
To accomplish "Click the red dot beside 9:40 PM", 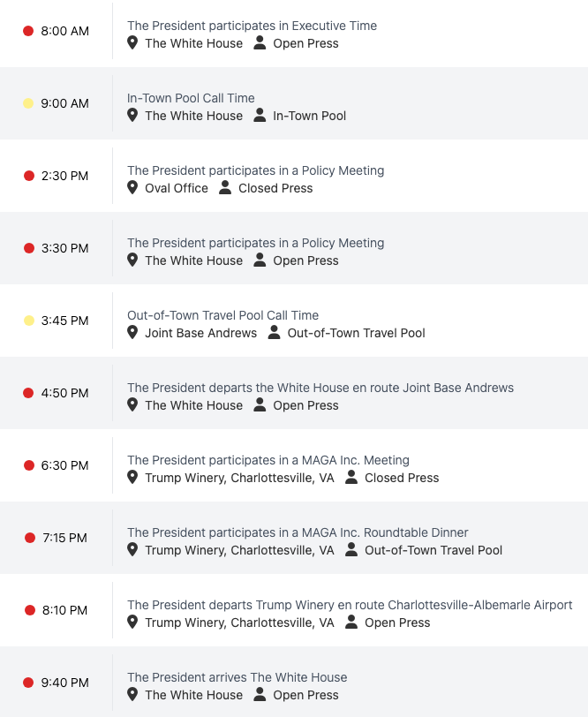I will [x=28, y=683].
